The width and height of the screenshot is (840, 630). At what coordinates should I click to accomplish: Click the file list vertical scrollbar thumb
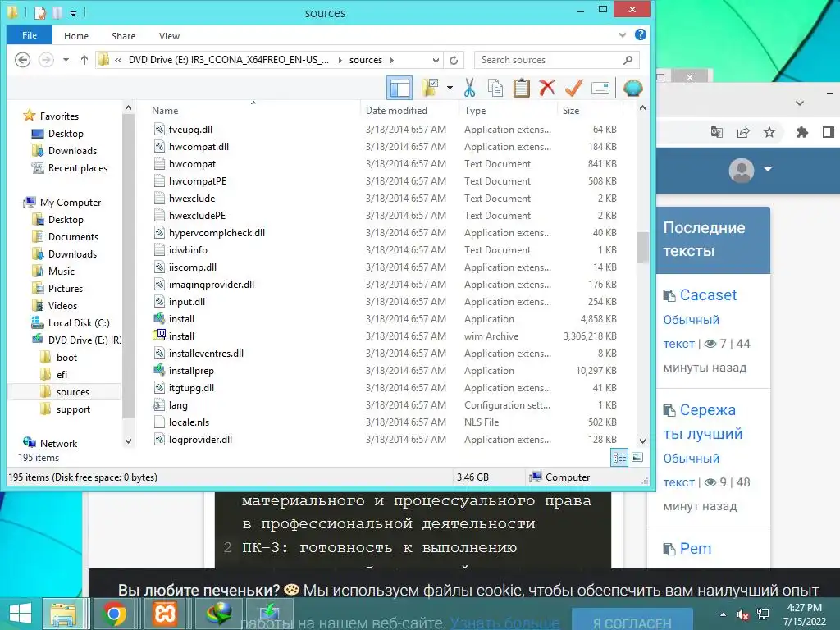click(x=642, y=247)
